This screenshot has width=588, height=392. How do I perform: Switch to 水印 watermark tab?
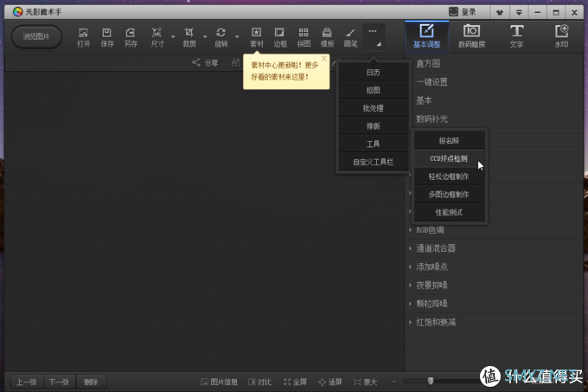pos(561,36)
